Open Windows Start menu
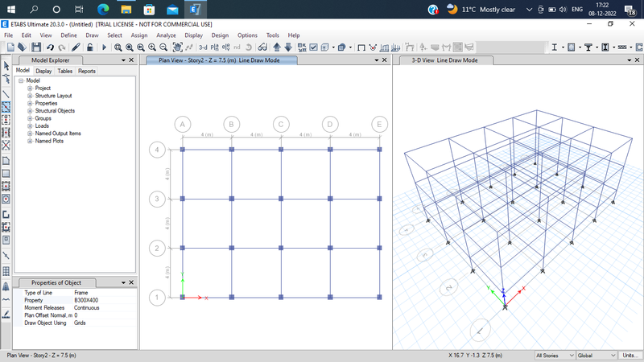This screenshot has width=644, height=362. (11, 9)
